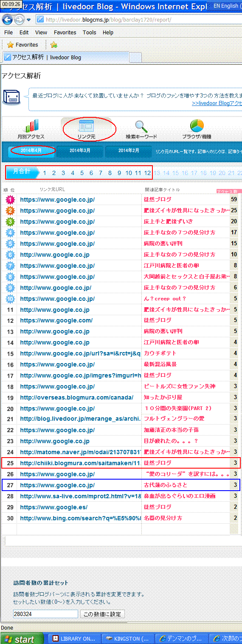Screen dimensions: 242x644
Task: Open article 最新混浴風景
Action: [x=160, y=364]
